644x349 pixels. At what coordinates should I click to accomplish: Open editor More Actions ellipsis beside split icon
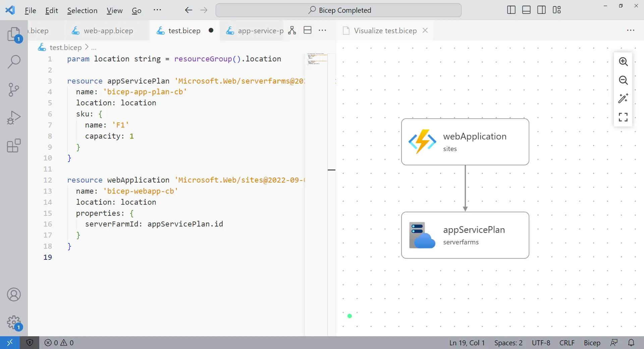pos(322,30)
